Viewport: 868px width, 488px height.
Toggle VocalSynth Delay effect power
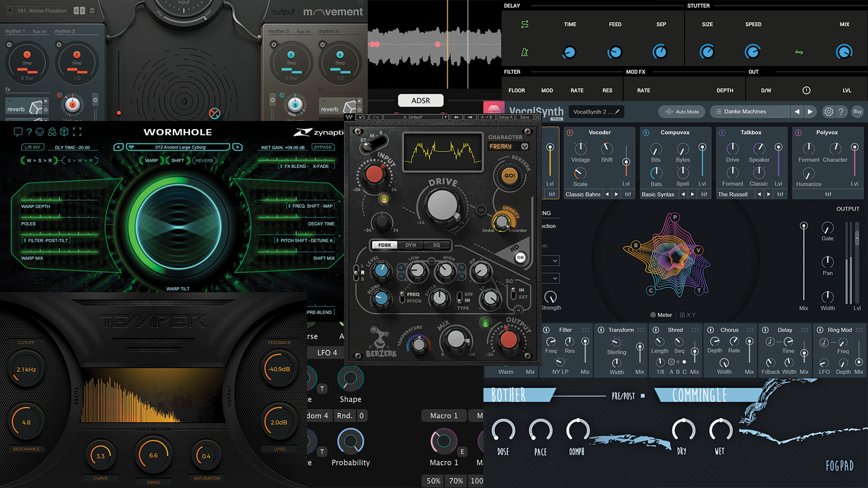point(765,330)
